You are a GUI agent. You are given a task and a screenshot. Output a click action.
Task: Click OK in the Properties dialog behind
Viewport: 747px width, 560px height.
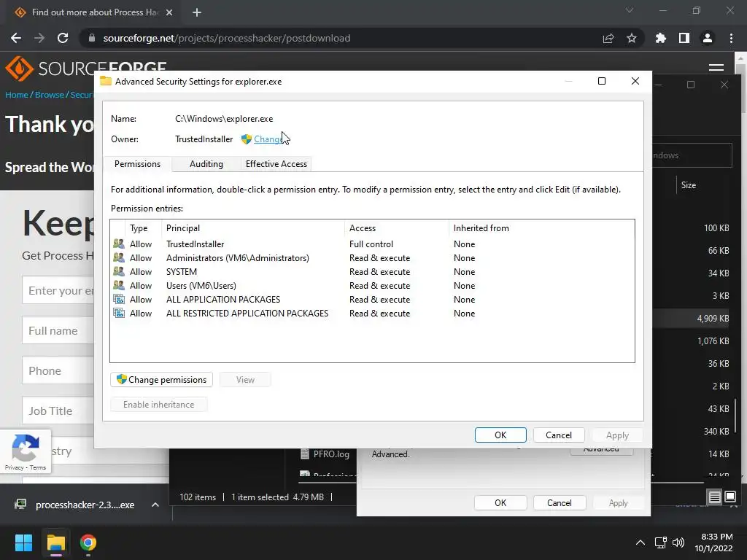click(500, 503)
